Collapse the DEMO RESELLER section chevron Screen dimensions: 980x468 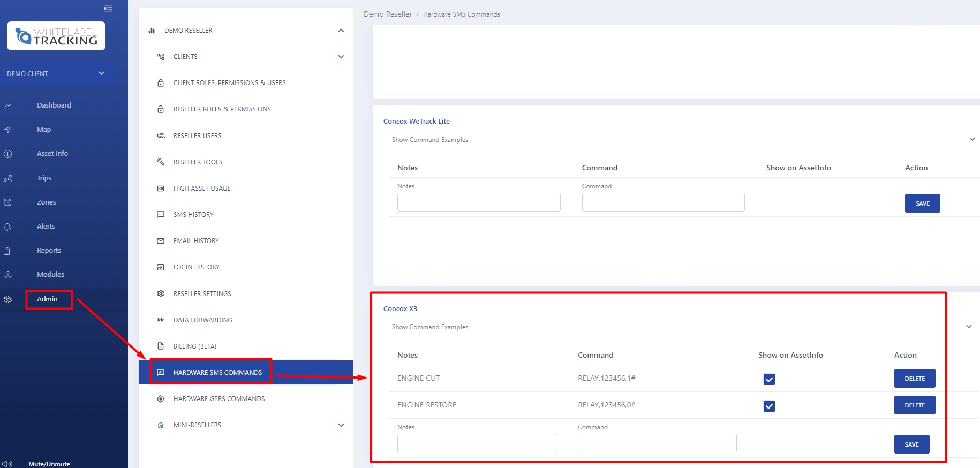point(341,31)
